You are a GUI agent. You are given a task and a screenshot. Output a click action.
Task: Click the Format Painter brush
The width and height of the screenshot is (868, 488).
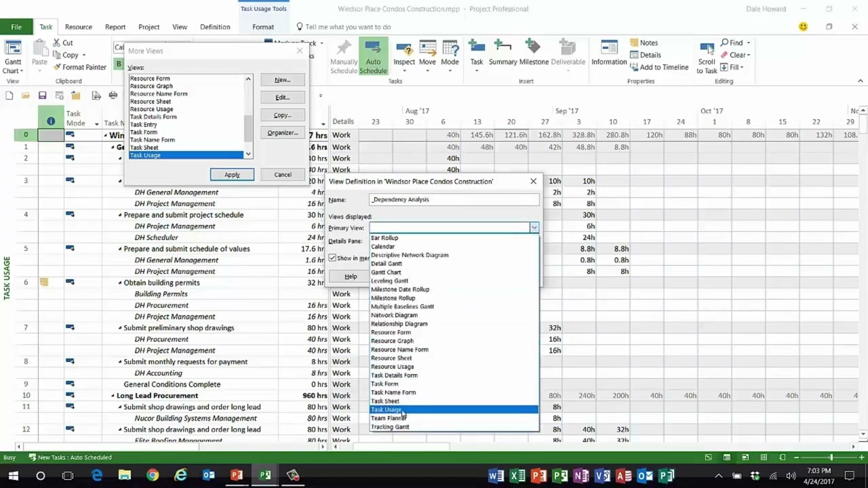pos(56,67)
